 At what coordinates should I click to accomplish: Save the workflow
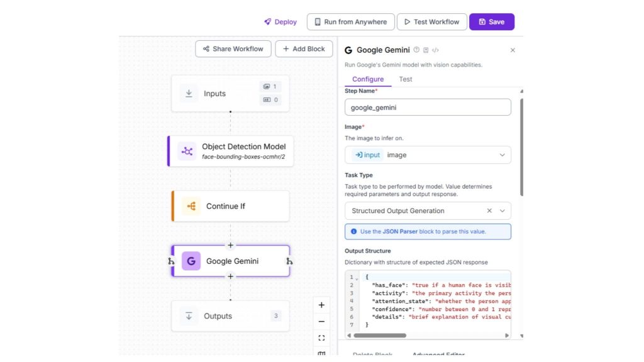point(491,22)
